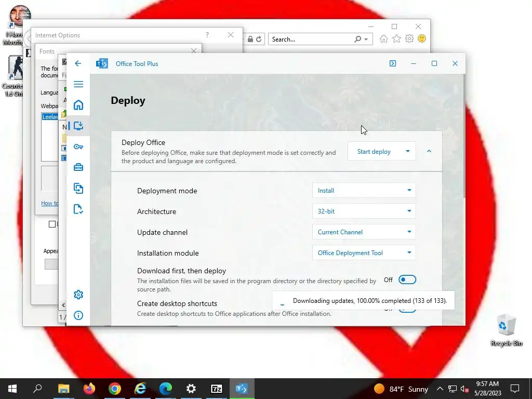Show hidden system tray icons
The image size is (532, 399).
440,389
